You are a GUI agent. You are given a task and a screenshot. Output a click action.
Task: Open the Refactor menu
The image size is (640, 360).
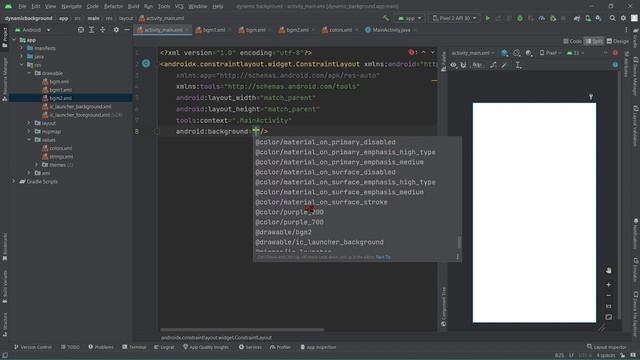coord(113,7)
